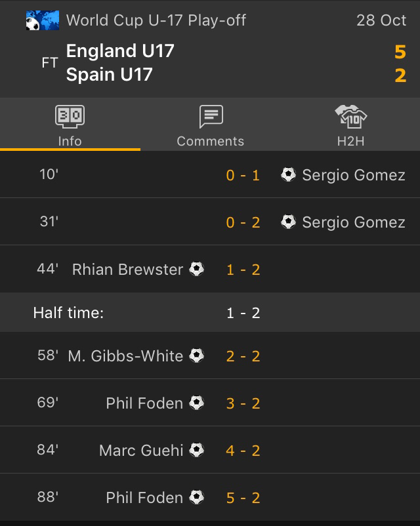Tap Phil Foden's 69' goal entry
Image resolution: width=420 pixels, height=526 pixels.
144,403
